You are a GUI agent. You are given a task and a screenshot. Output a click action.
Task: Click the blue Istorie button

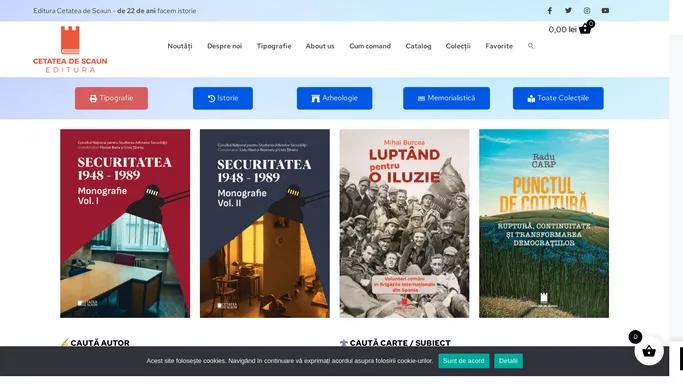(x=223, y=98)
